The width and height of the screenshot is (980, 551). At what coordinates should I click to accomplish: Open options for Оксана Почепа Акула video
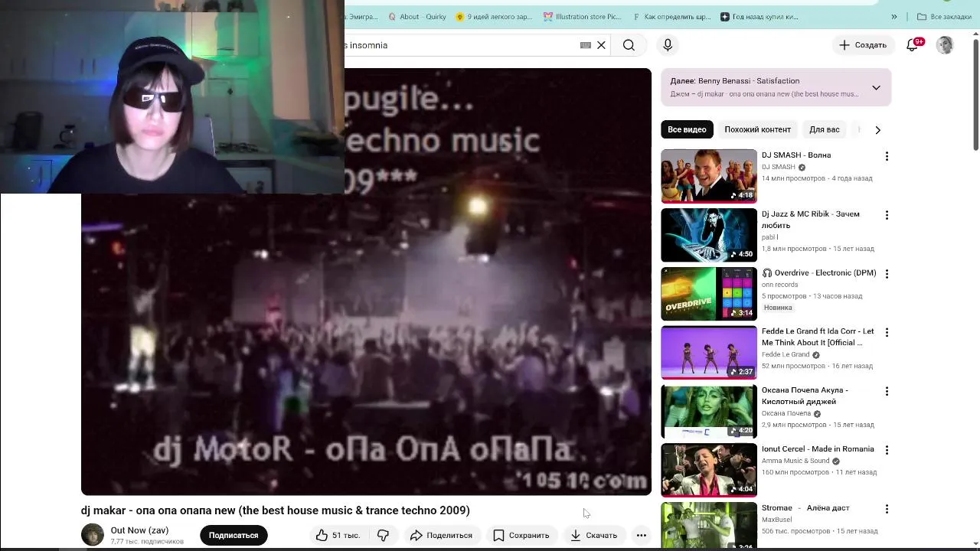887,392
